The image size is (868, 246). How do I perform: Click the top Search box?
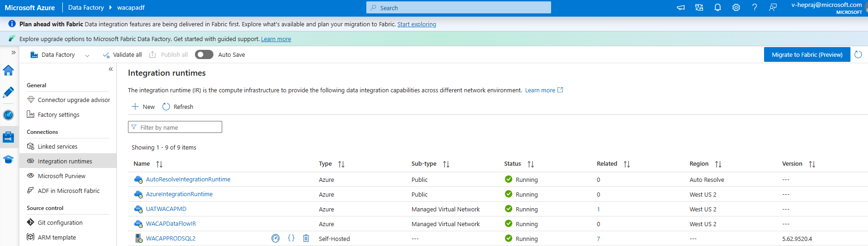click(459, 7)
